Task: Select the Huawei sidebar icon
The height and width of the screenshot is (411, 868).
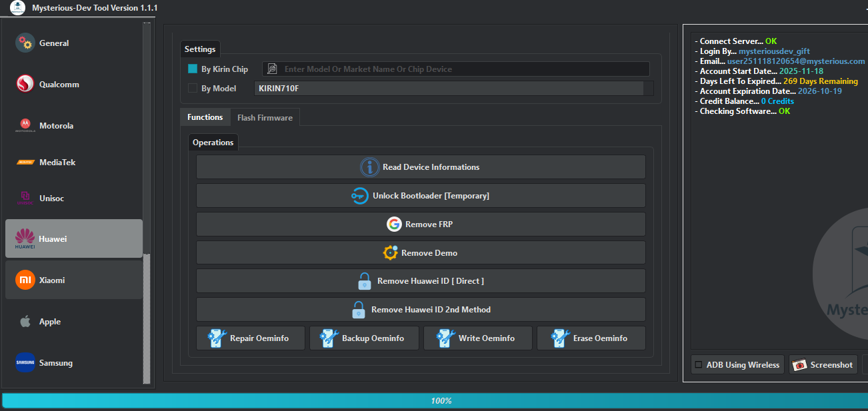Action: pos(25,238)
